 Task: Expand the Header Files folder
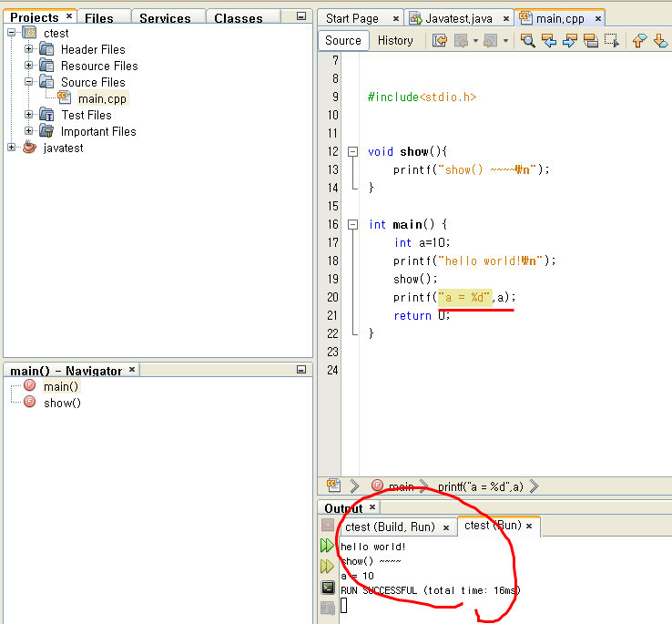tap(29, 49)
